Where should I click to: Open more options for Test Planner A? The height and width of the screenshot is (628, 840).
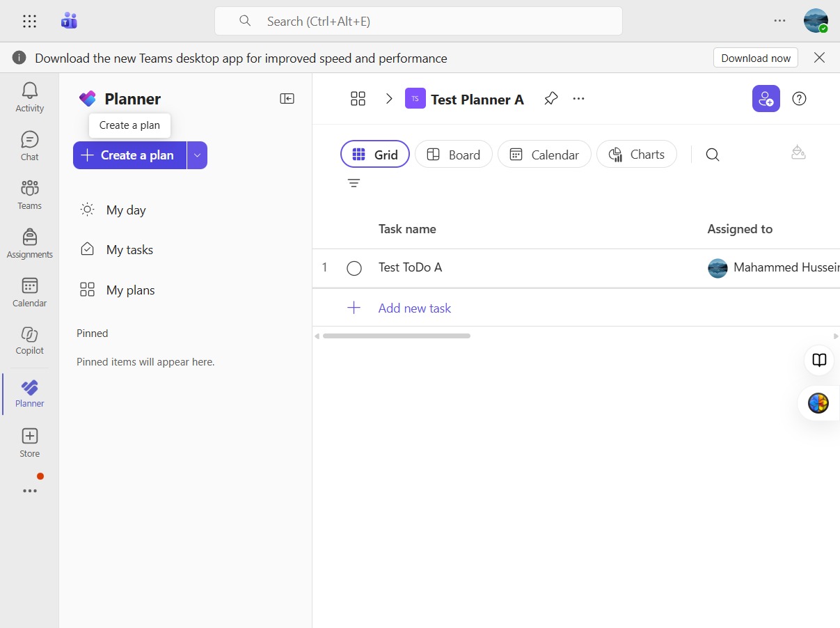point(578,99)
